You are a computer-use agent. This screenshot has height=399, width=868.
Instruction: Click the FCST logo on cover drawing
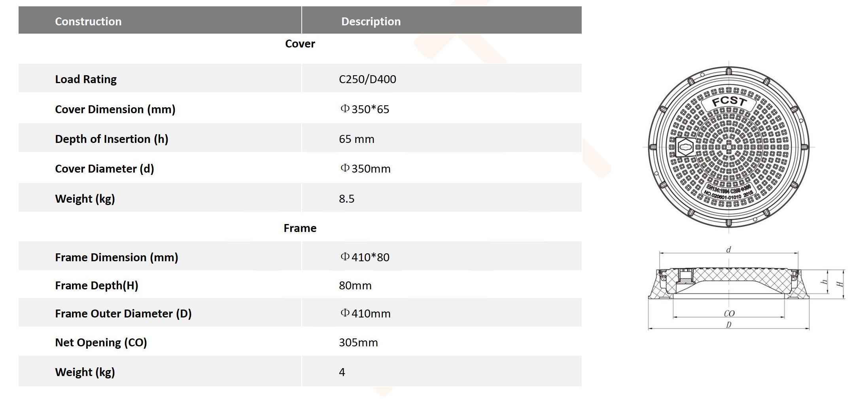729,102
